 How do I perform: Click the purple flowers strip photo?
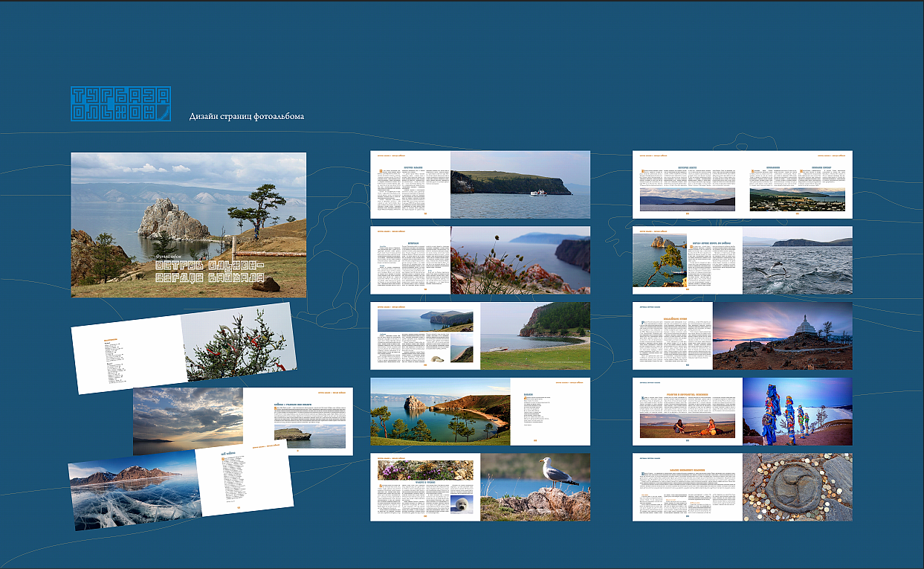[425, 469]
